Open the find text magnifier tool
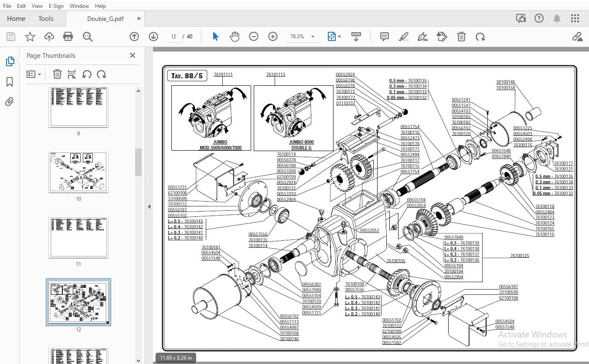Screen dimensions: 589x364 [88, 37]
